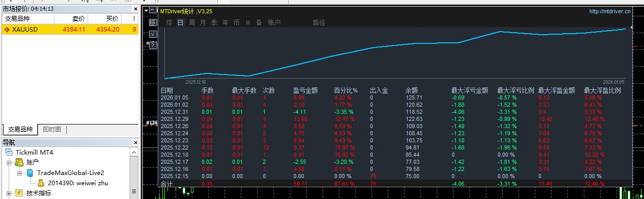The height and width of the screenshot is (199, 644).
Task: Click the 移 move button beside MTDriver panel
Action: click(153, 22)
